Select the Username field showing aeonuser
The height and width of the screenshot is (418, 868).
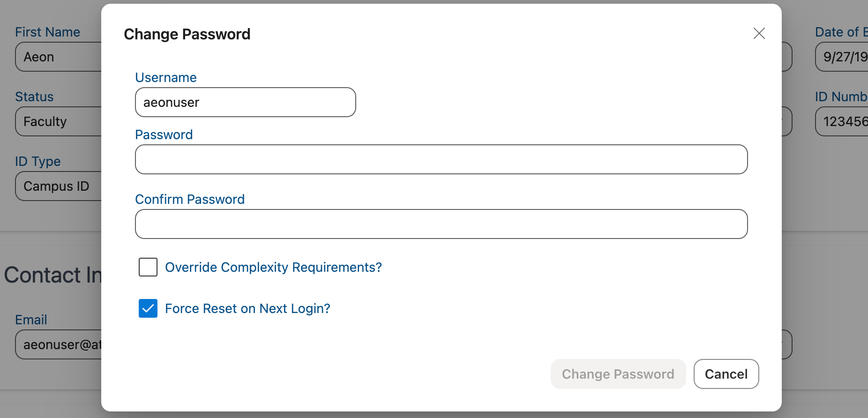245,102
